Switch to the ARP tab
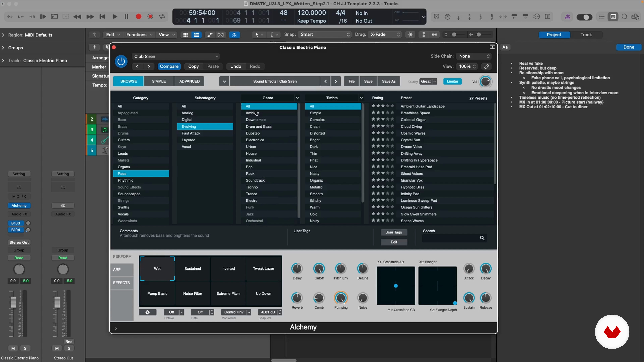This screenshot has height=362, width=644. [x=122, y=269]
